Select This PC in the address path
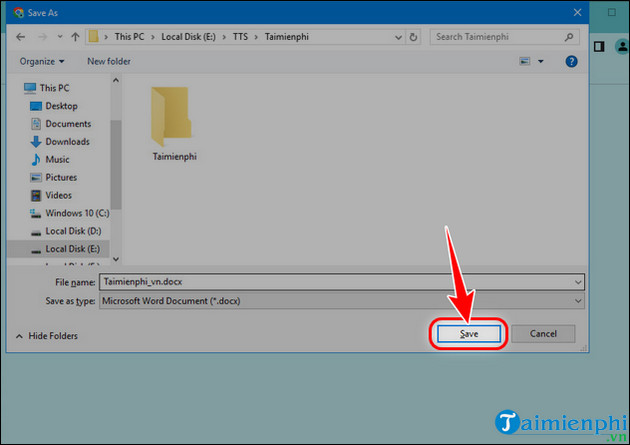 (x=129, y=37)
